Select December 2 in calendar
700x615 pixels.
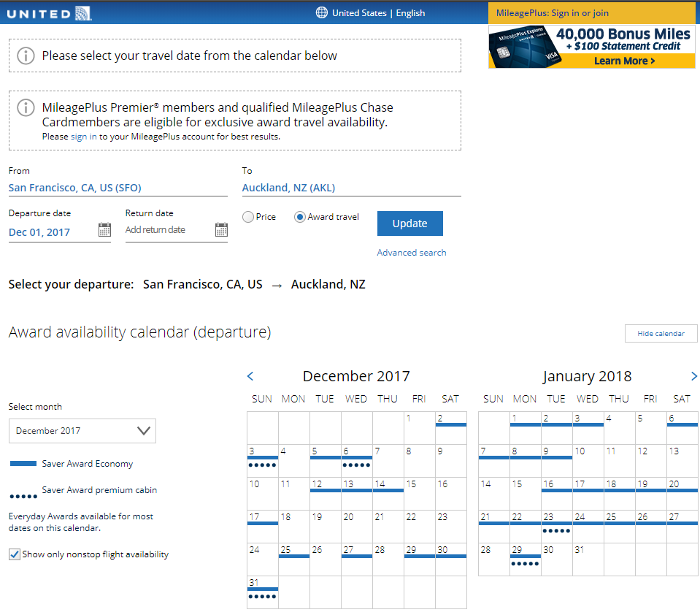coord(451,428)
